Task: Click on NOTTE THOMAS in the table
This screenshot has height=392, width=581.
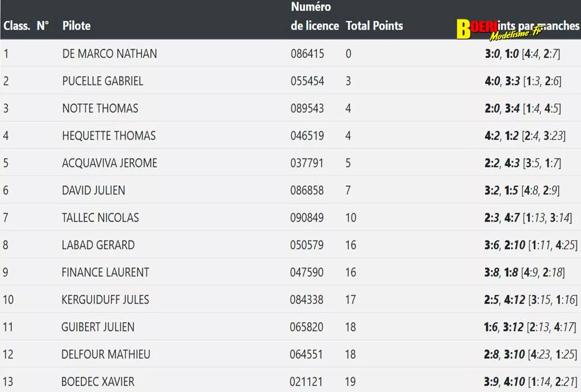Action: point(100,108)
